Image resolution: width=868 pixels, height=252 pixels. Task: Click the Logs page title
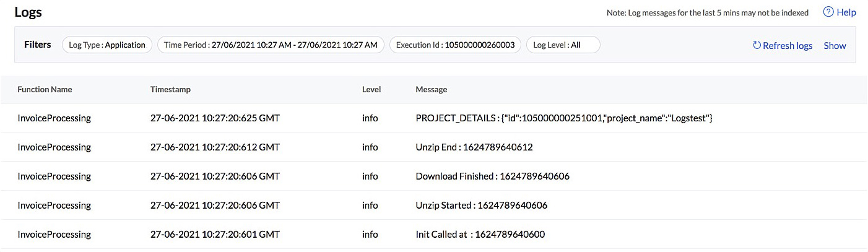[x=28, y=12]
